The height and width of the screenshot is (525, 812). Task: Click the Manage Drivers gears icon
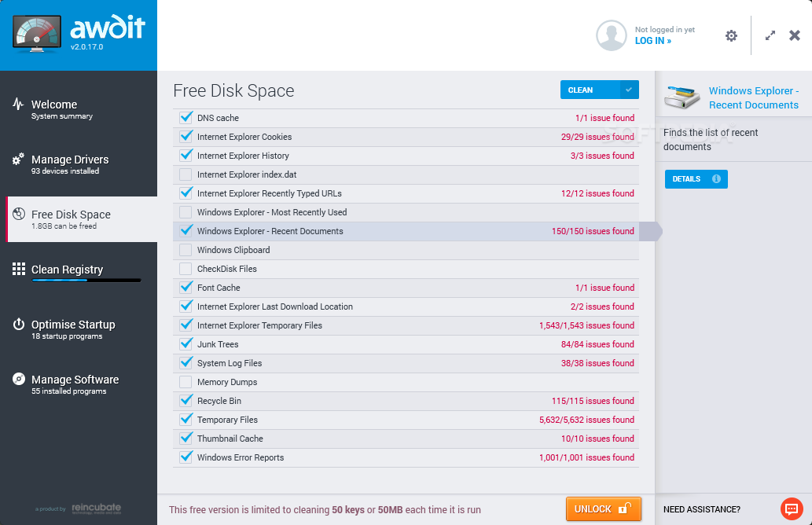click(18, 159)
